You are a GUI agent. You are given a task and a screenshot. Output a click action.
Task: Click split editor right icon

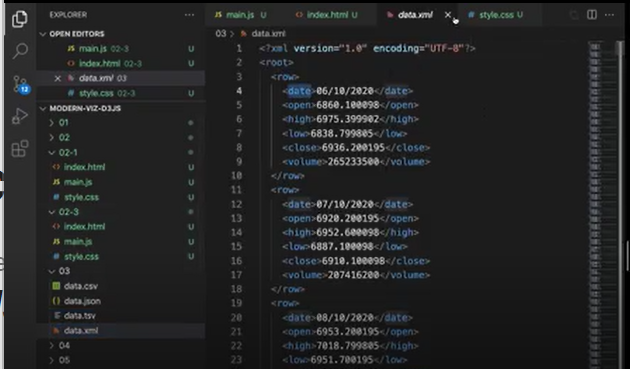[592, 15]
